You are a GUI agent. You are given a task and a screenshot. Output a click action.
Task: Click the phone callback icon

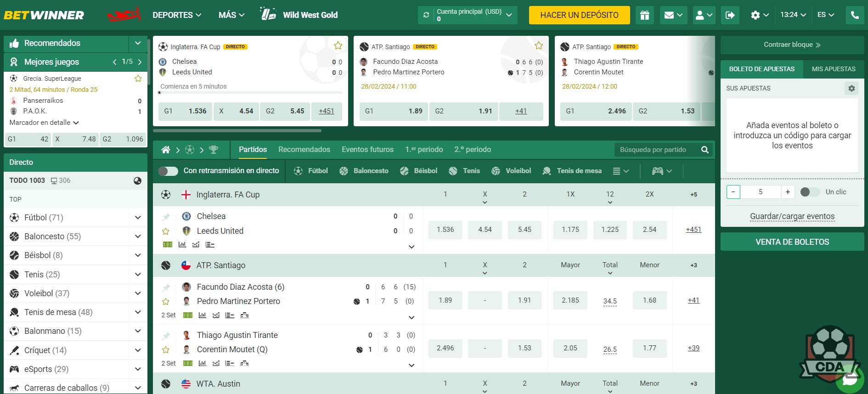[855, 15]
